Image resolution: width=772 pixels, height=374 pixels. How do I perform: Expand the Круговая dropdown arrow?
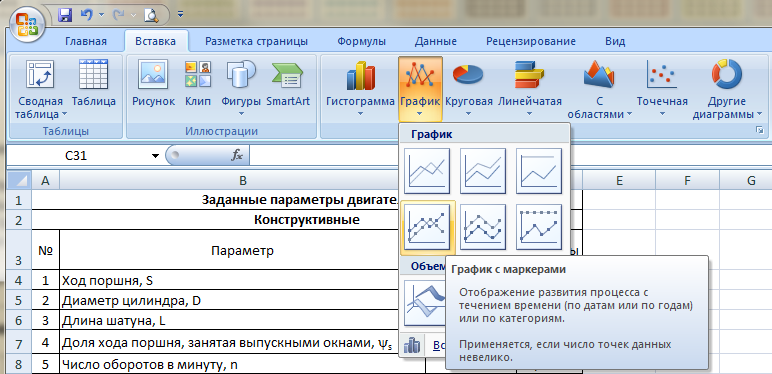click(468, 114)
